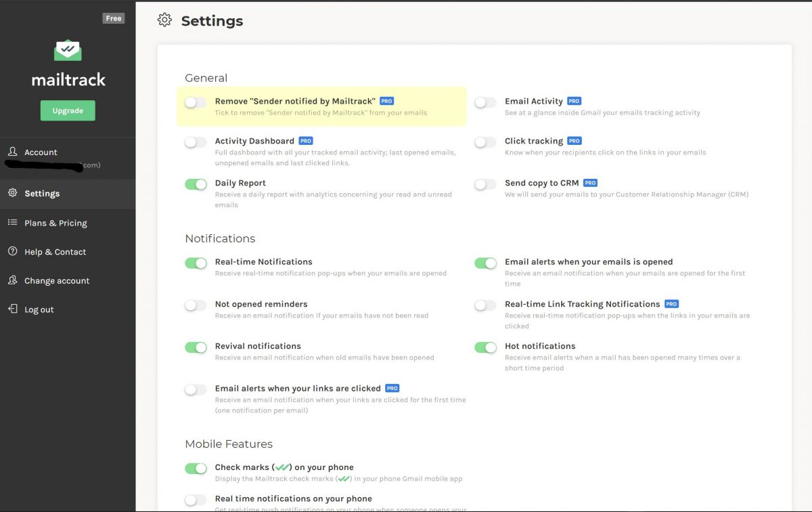Enable Real time notifications on your phone
The height and width of the screenshot is (512, 812).
[x=196, y=500]
